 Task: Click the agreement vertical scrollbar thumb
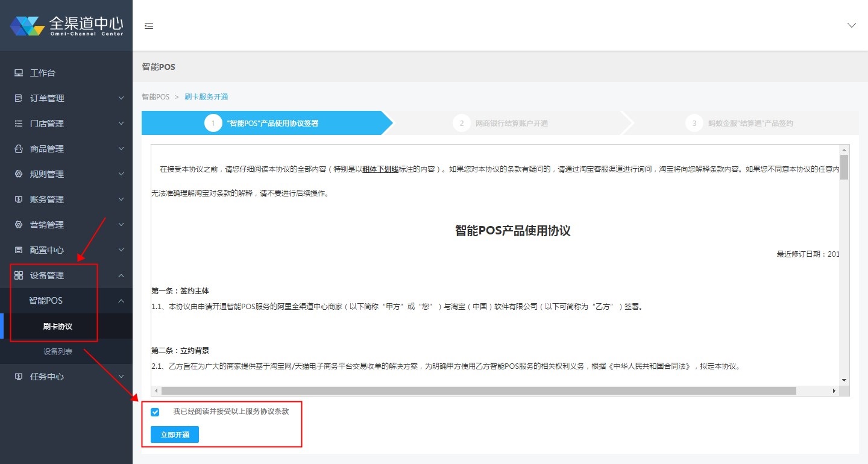tap(844, 167)
